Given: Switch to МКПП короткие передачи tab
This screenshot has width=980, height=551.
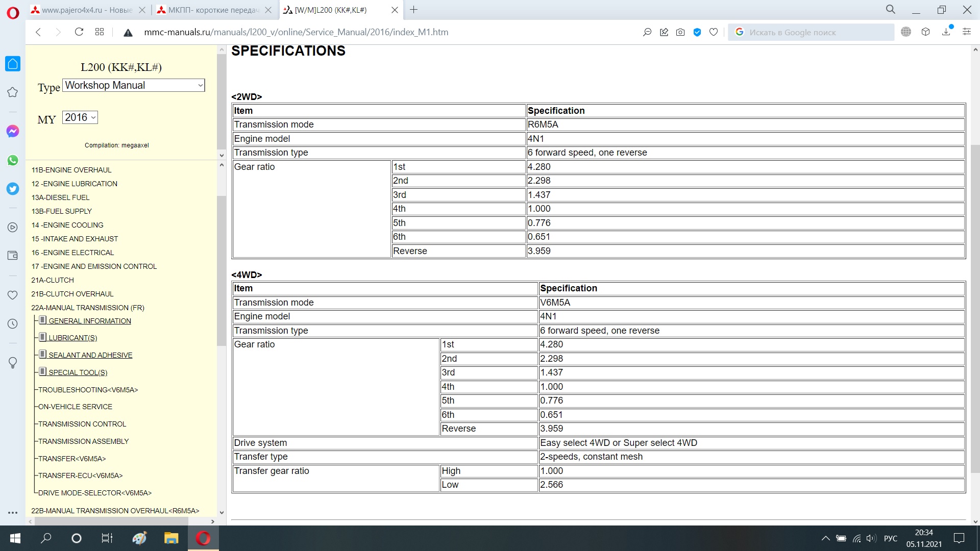Looking at the screenshot, I should pyautogui.click(x=213, y=10).
